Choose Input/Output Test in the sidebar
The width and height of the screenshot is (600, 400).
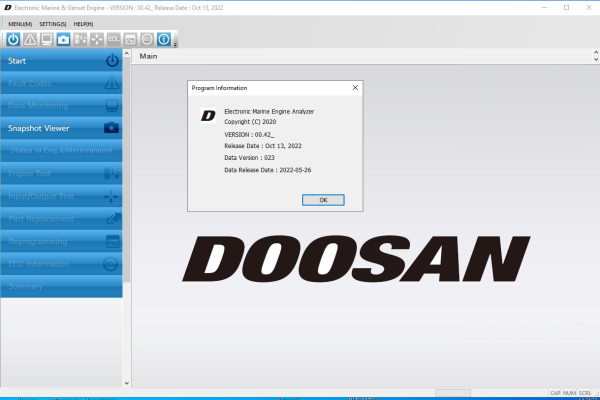(x=61, y=196)
